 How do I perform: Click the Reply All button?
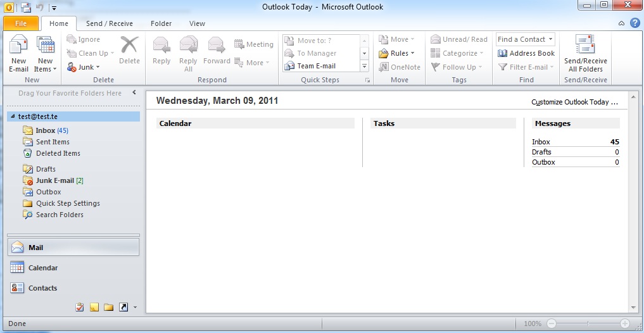[x=188, y=53]
